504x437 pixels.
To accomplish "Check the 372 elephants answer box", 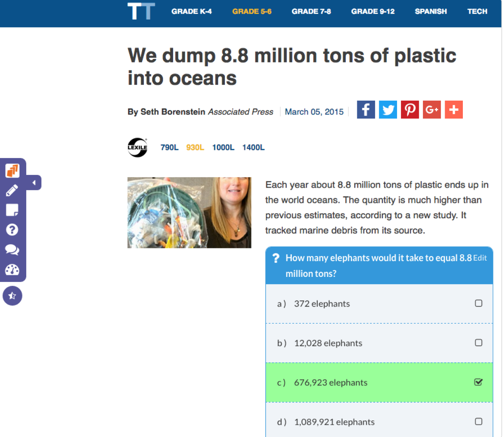I will tap(478, 303).
